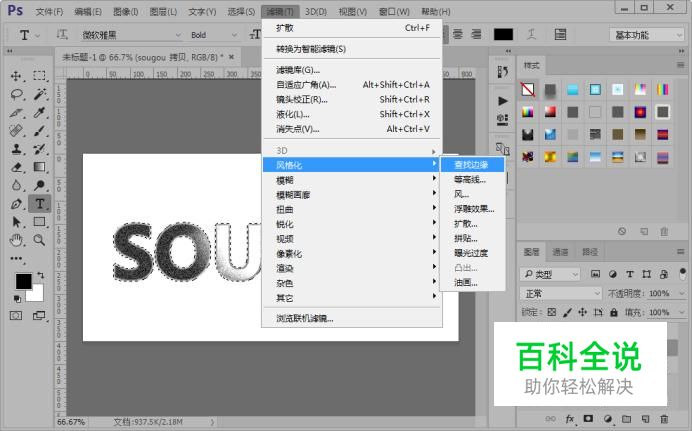This screenshot has width=692, height=431.
Task: Select the Zoom tool
Action: coord(39,240)
